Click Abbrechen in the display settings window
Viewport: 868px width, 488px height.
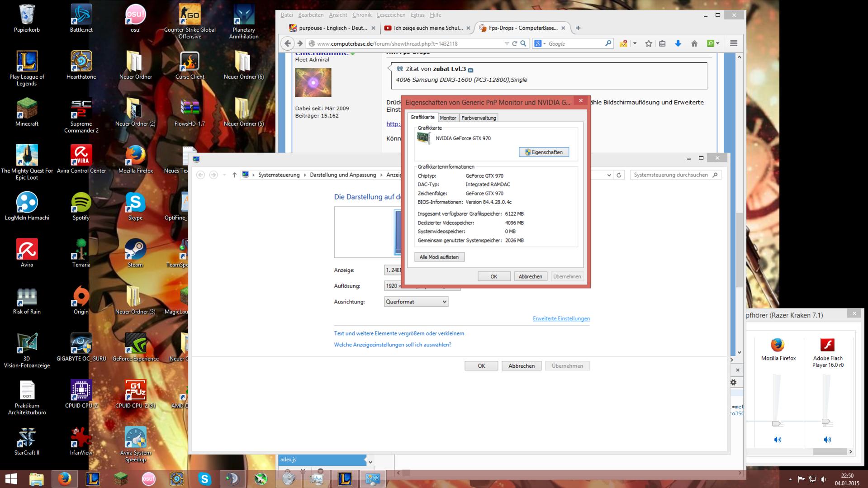[x=521, y=366]
